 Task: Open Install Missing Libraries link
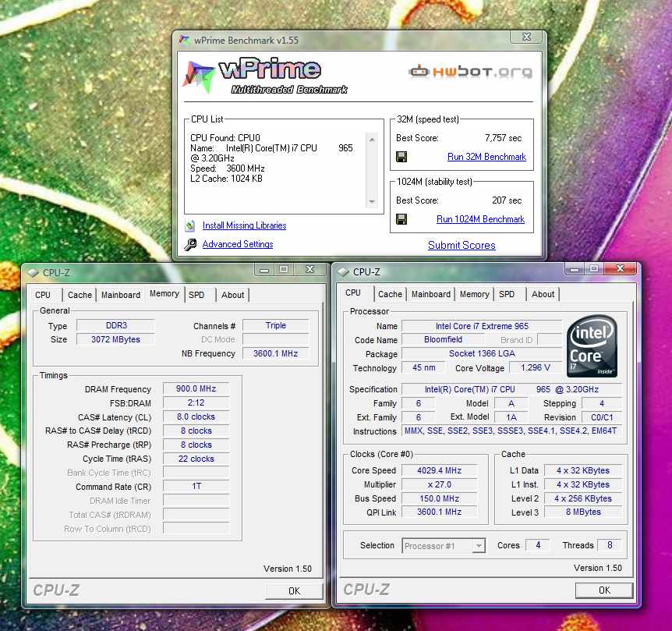tap(244, 225)
